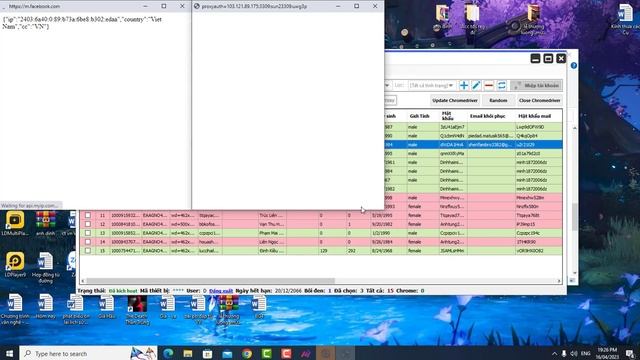Click the refresh arrows icon in toolbar
This screenshot has height=360, width=640.
coord(502,85)
